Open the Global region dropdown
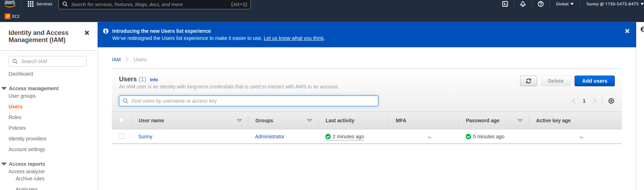The height and width of the screenshot is (190, 644). (x=565, y=4)
